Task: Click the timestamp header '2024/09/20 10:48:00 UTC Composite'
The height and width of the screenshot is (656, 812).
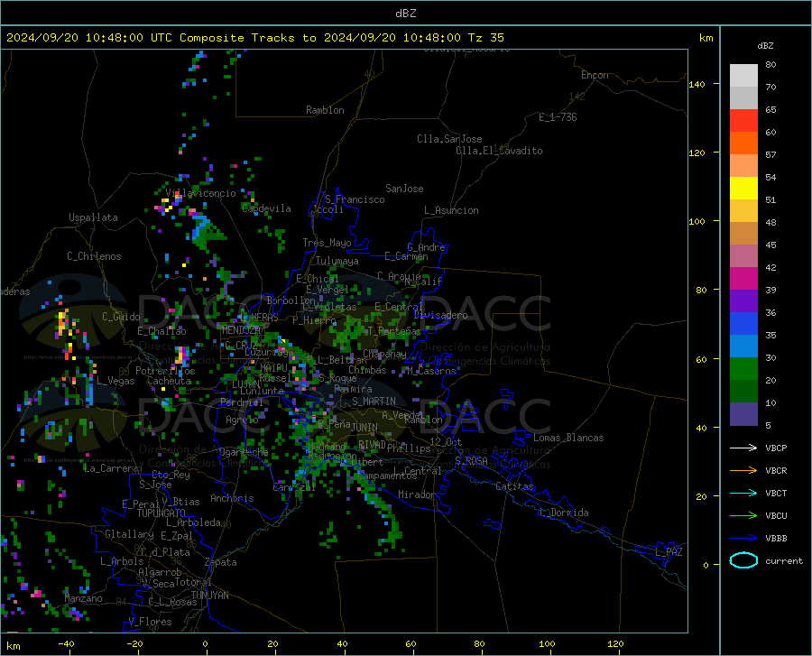Action: pyautogui.click(x=125, y=38)
